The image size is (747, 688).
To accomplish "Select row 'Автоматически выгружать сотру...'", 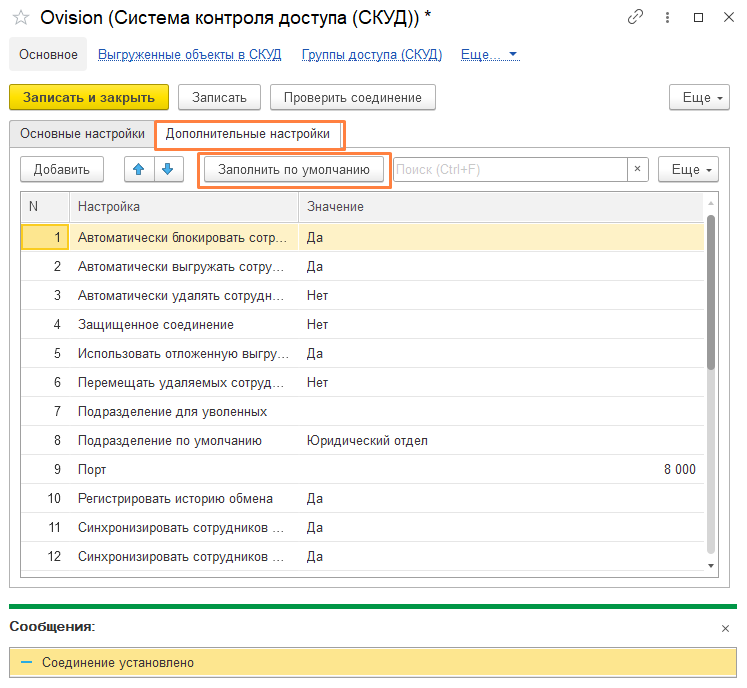I will 363,266.
